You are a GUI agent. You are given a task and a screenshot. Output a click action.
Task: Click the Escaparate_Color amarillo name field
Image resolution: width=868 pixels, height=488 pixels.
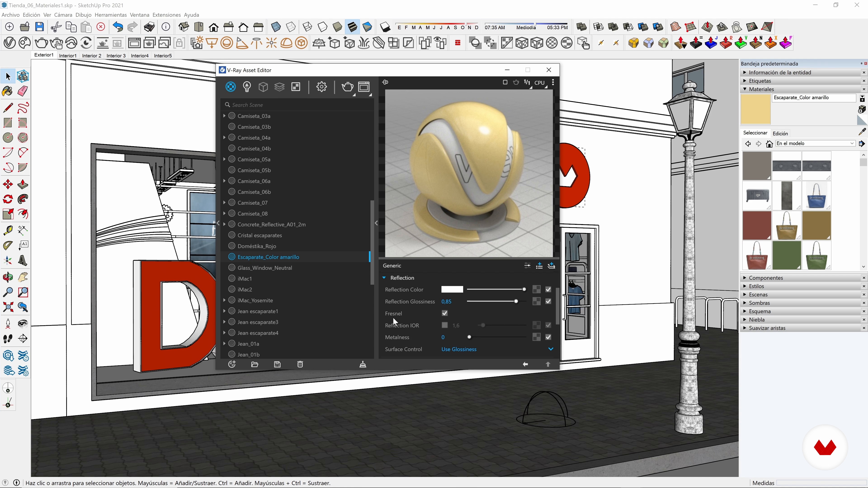pyautogui.click(x=814, y=98)
